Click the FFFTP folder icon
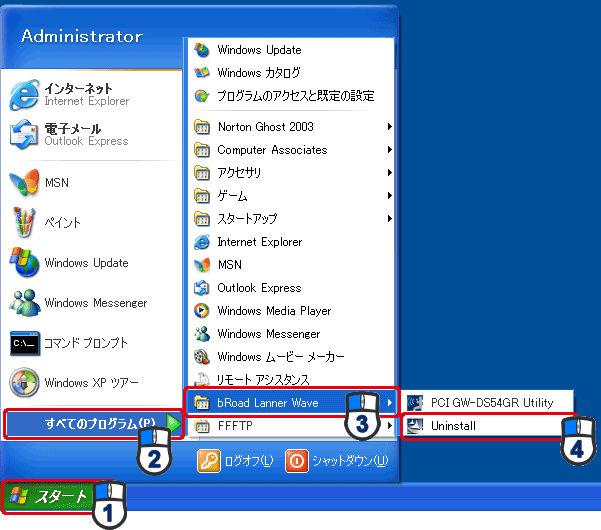Image resolution: width=601 pixels, height=530 pixels. click(x=202, y=426)
